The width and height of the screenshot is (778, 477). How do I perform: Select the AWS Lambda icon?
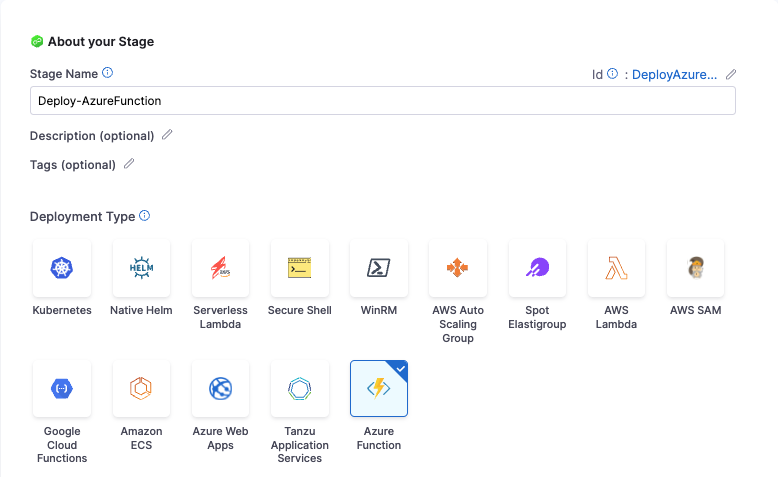click(x=616, y=268)
